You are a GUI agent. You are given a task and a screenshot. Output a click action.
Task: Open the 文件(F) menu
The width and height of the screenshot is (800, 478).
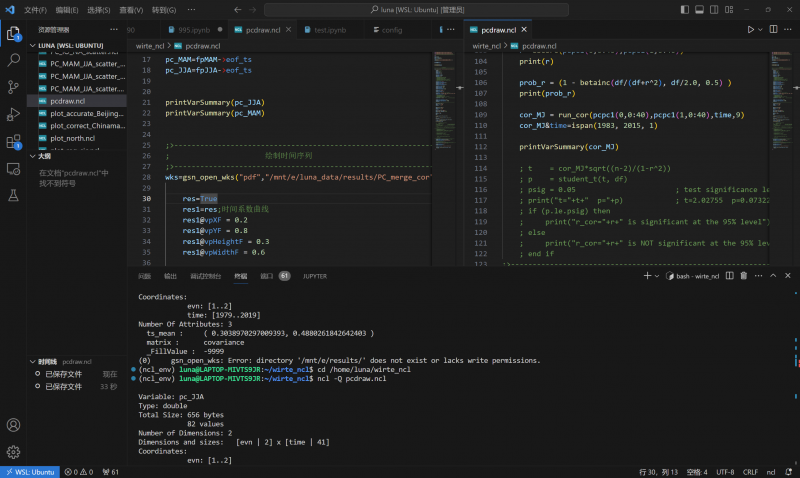click(35, 8)
